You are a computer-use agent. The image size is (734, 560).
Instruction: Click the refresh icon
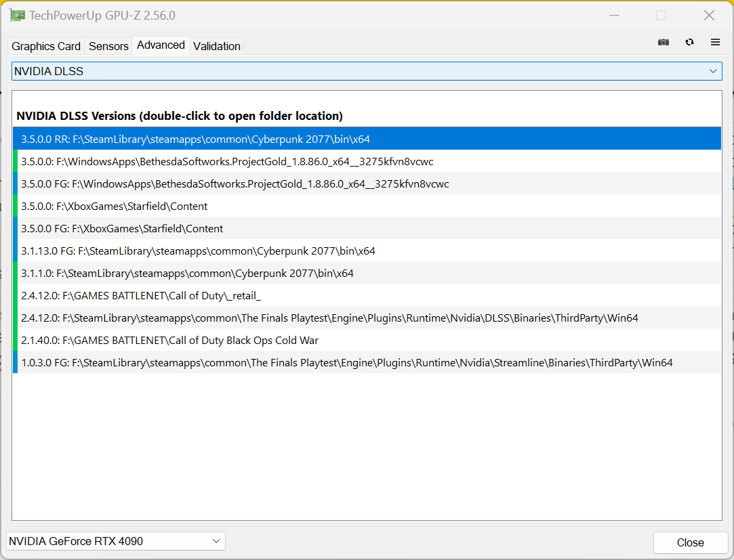click(x=689, y=42)
